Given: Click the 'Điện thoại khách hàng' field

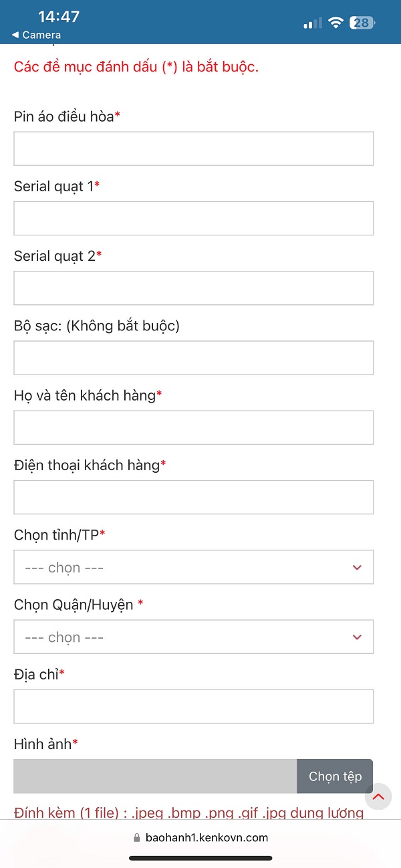Looking at the screenshot, I should pyautogui.click(x=193, y=497).
